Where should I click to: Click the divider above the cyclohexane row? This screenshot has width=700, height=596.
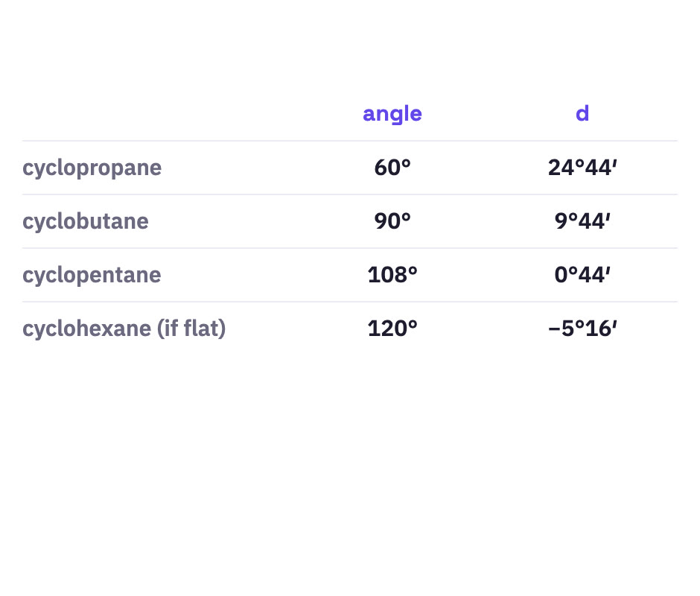point(350,302)
